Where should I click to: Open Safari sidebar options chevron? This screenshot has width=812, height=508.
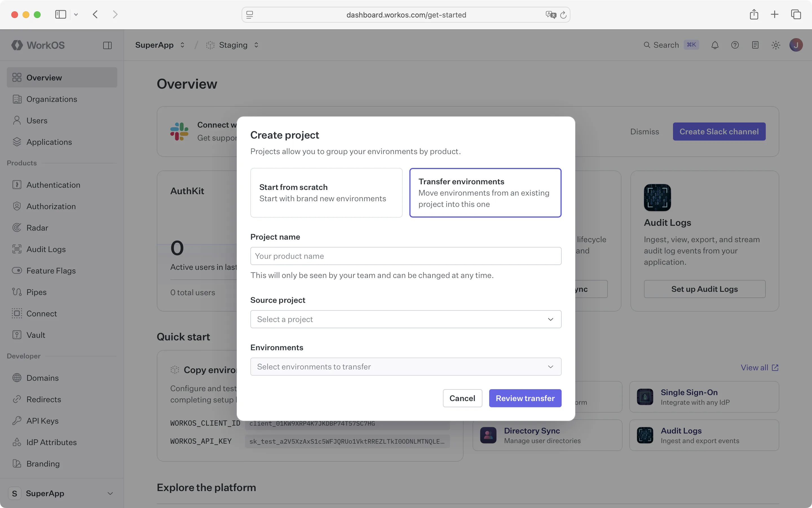[76, 14]
